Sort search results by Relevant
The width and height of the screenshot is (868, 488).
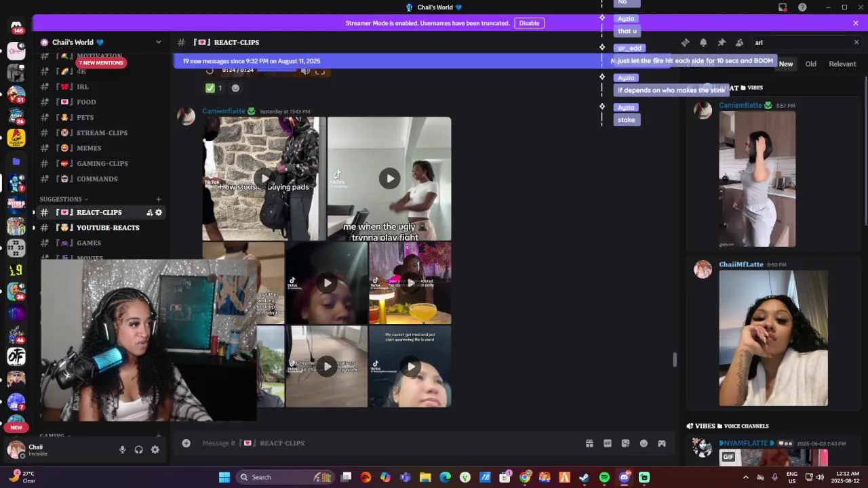point(842,64)
